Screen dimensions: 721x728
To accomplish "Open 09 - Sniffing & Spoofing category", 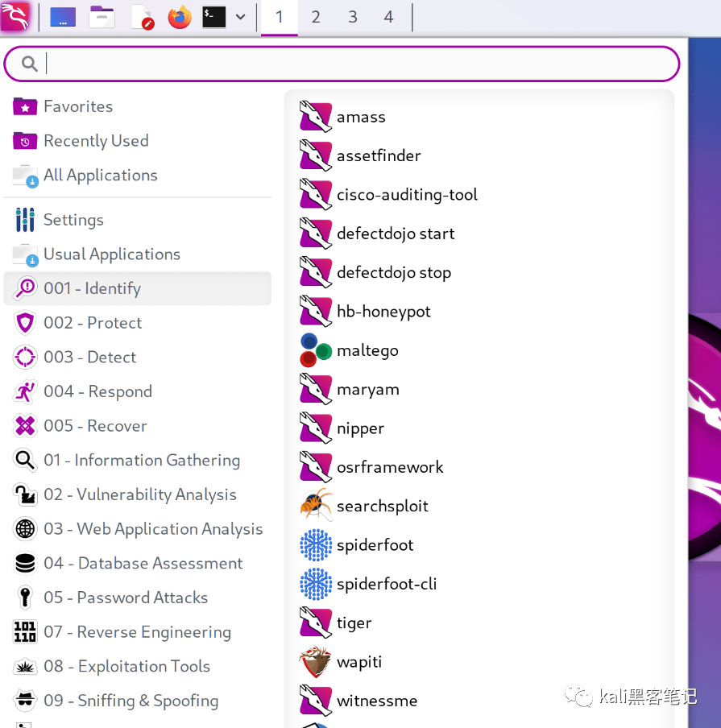I will pyautogui.click(x=138, y=701).
